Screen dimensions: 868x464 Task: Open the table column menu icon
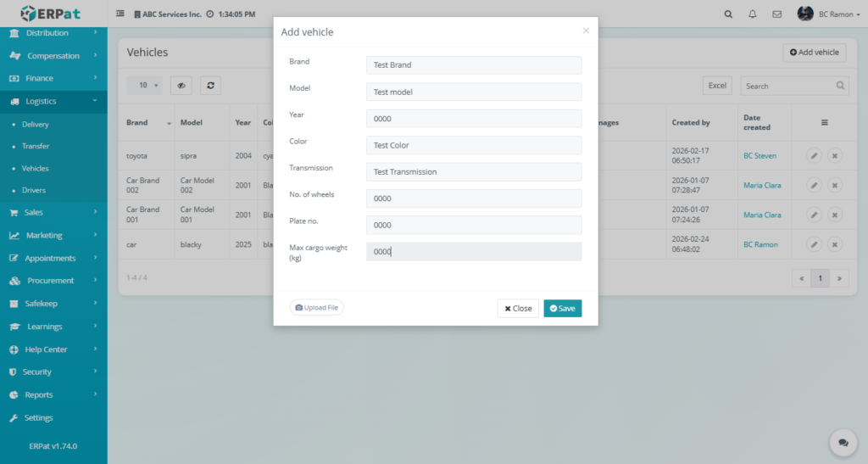(824, 122)
